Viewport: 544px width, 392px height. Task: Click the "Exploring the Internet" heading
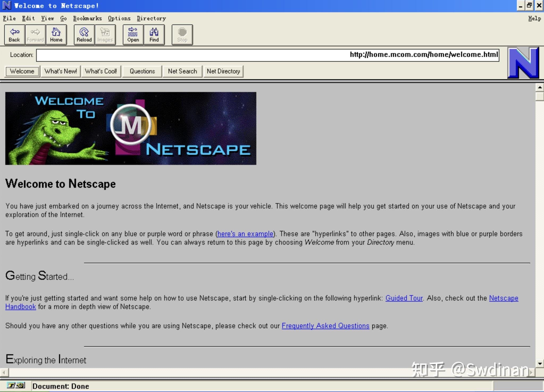(x=46, y=359)
